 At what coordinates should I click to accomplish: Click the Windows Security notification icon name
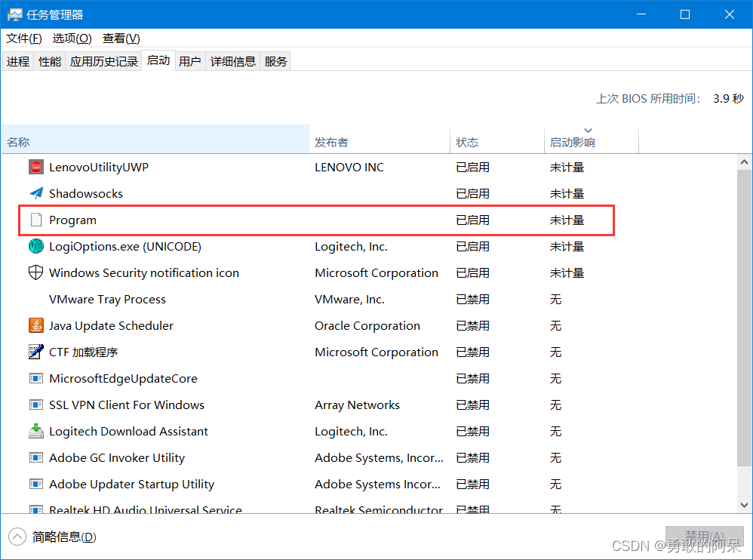pos(144,272)
